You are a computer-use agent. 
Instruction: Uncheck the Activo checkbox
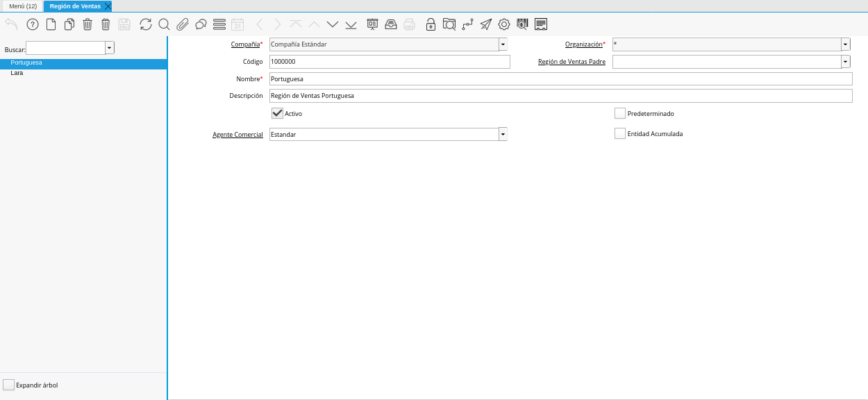pyautogui.click(x=277, y=113)
